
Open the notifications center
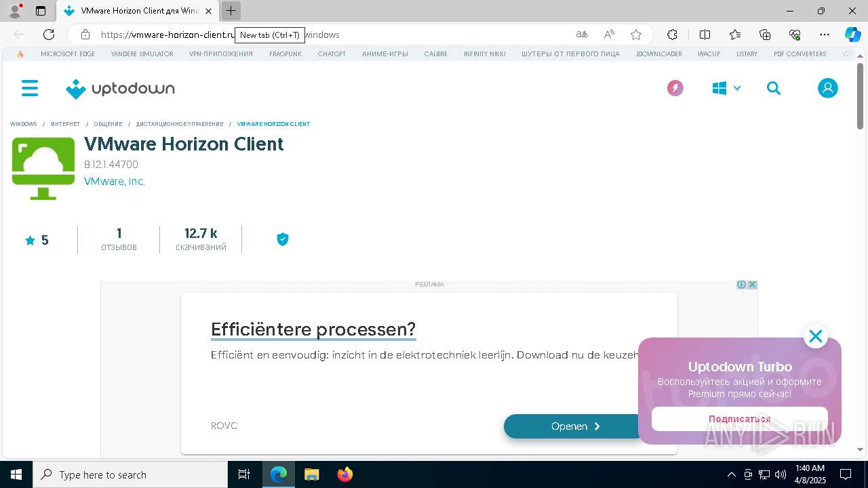[846, 474]
